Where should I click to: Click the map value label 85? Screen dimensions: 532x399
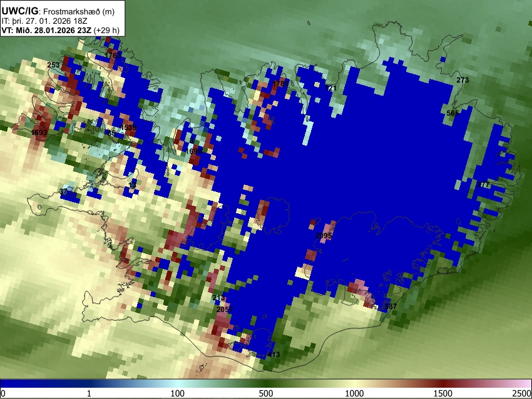click(111, 133)
